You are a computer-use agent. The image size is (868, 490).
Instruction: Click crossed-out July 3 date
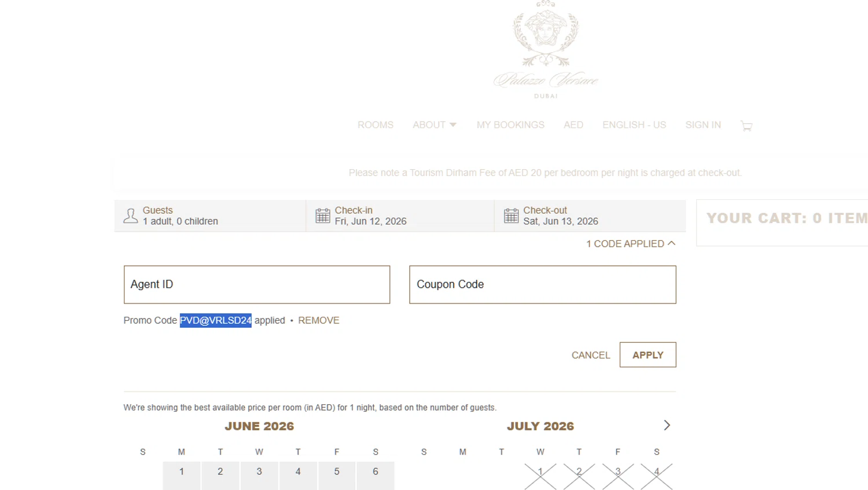618,476
